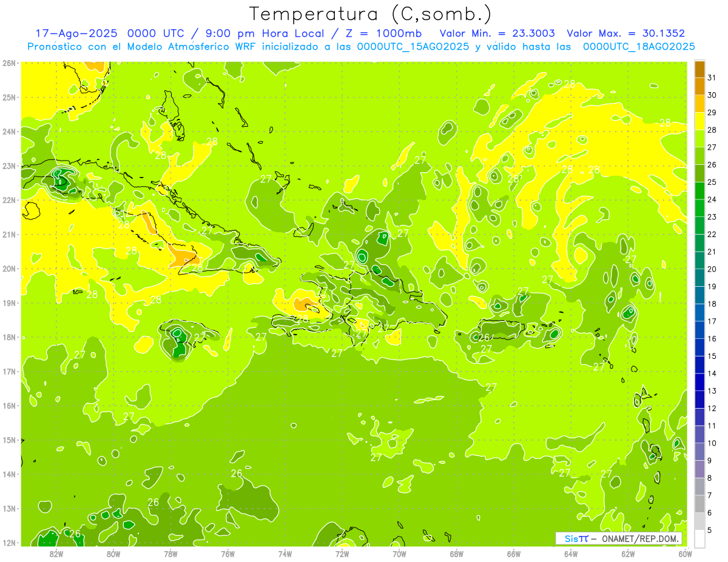Viewport: 728px width, 562px height.
Task: Click the "70W" longitude axis label
Action: tap(399, 554)
